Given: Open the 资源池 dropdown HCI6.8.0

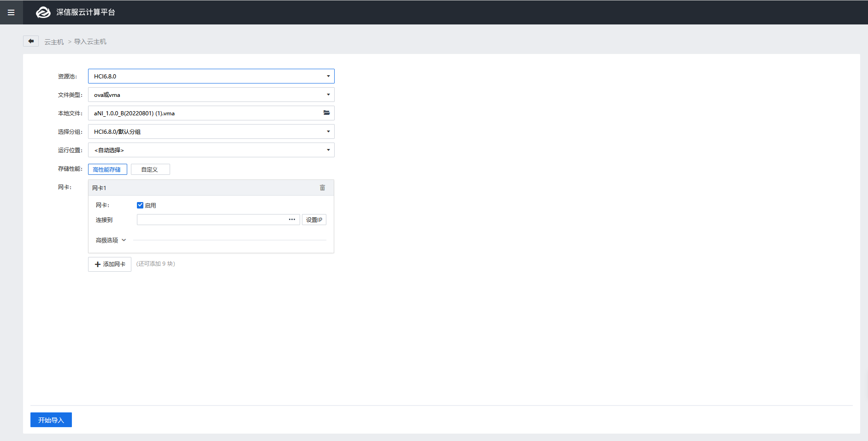Looking at the screenshot, I should pyautogui.click(x=211, y=76).
